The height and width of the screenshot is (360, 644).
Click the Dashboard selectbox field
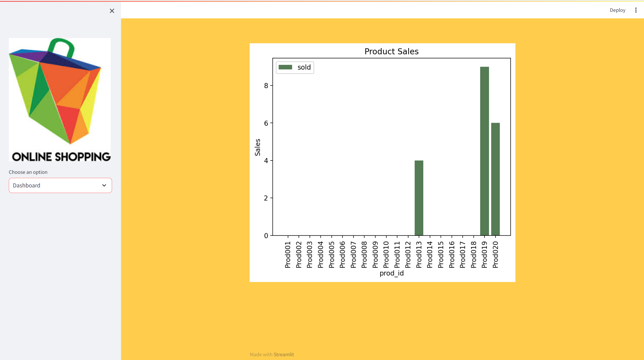(x=55, y=185)
